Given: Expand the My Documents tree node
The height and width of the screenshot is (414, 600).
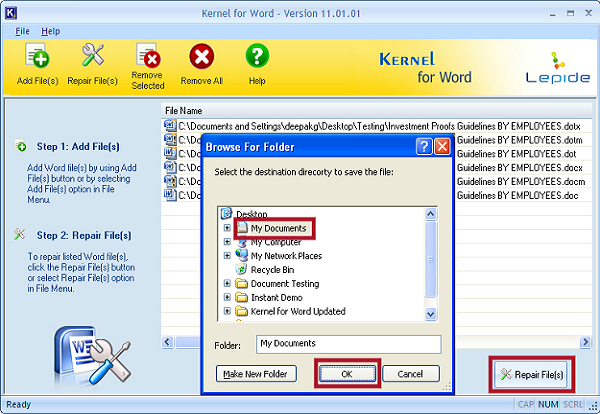Looking at the screenshot, I should (227, 228).
